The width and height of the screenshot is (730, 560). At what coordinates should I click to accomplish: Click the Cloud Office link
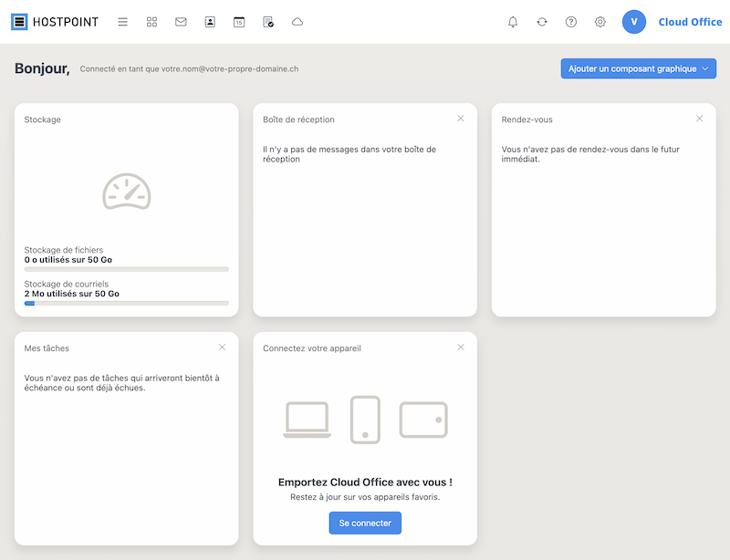(690, 22)
